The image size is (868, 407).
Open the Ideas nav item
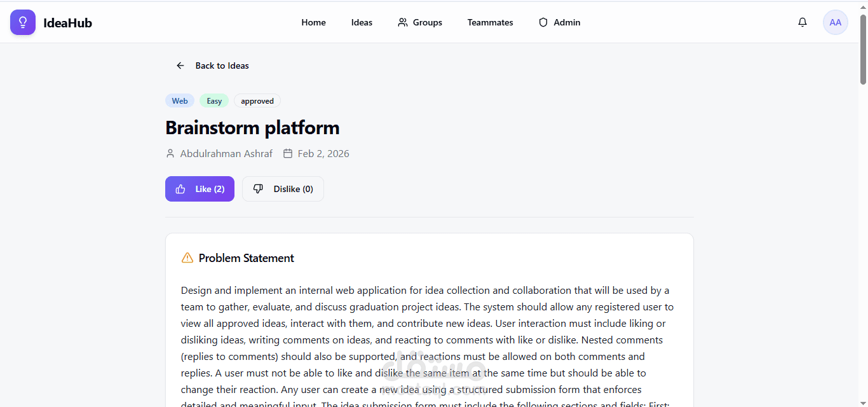coord(362,22)
